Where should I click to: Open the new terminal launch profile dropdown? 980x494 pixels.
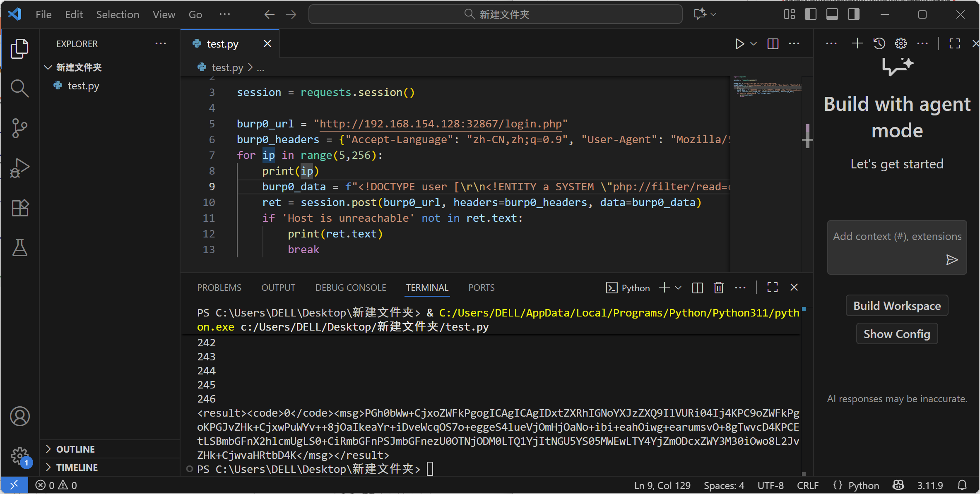tap(678, 288)
